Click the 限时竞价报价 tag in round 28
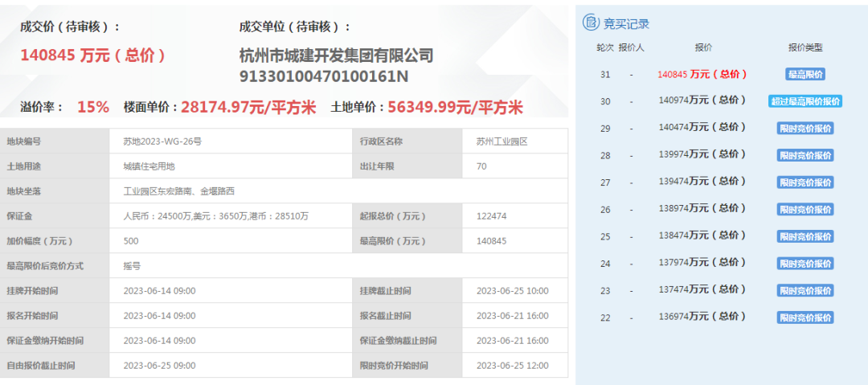Image resolution: width=868 pixels, height=385 pixels. [805, 155]
